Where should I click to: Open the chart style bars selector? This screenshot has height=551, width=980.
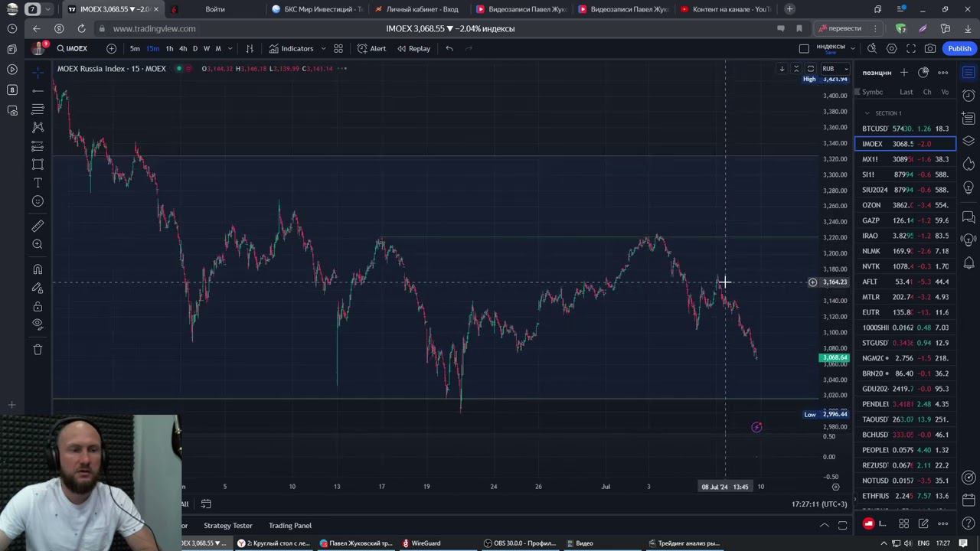(250, 48)
